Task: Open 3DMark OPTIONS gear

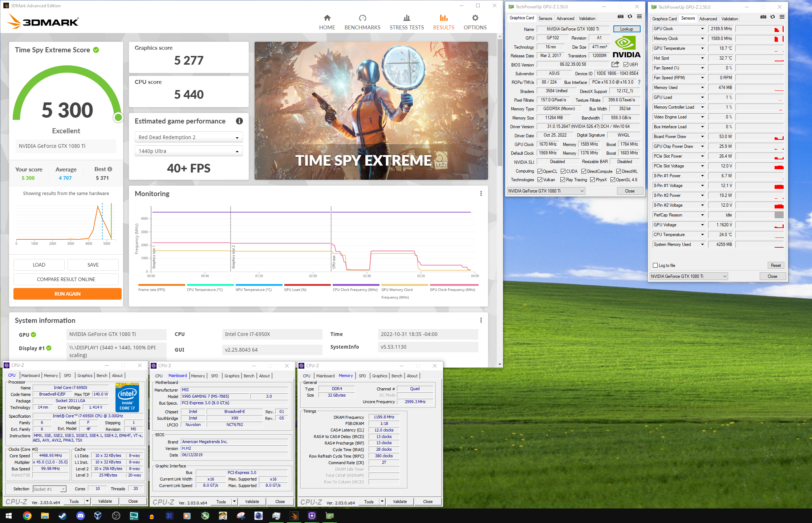Action: click(x=475, y=22)
